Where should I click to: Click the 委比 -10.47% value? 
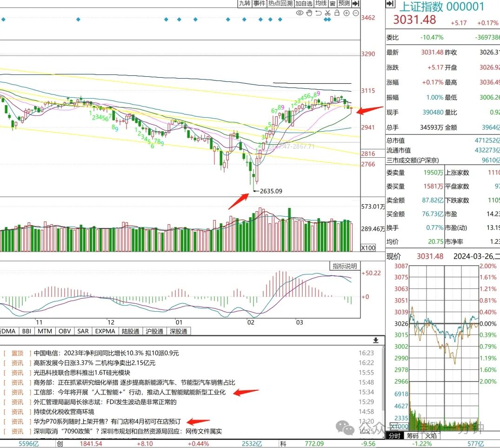coord(432,37)
